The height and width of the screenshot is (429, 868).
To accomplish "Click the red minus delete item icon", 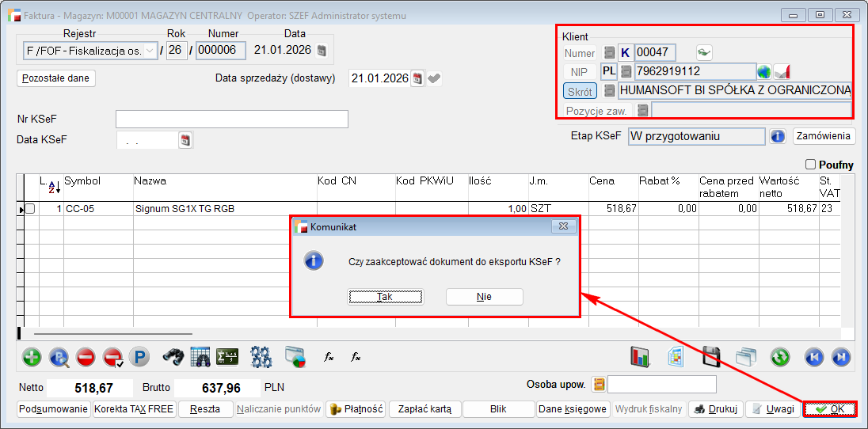I will (x=86, y=357).
